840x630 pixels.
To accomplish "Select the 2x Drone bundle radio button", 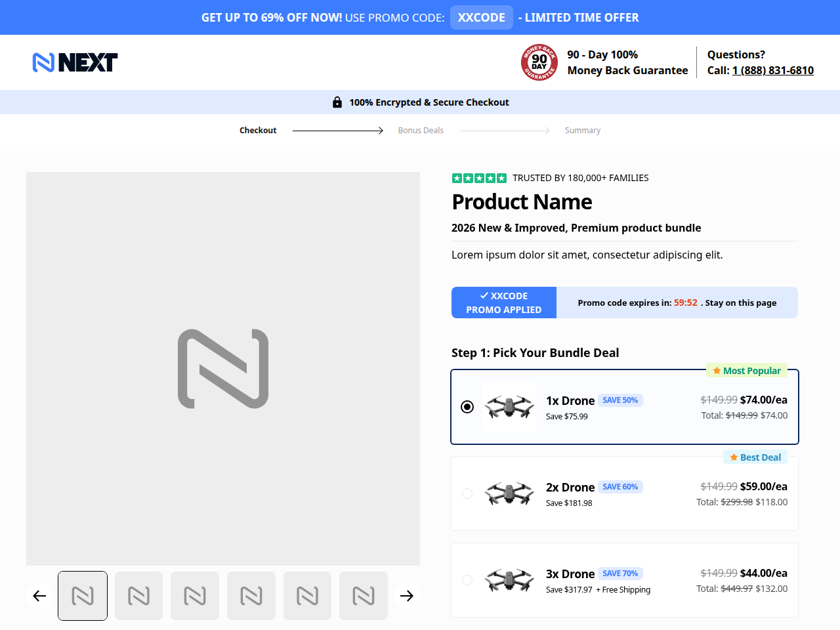I will tap(467, 493).
